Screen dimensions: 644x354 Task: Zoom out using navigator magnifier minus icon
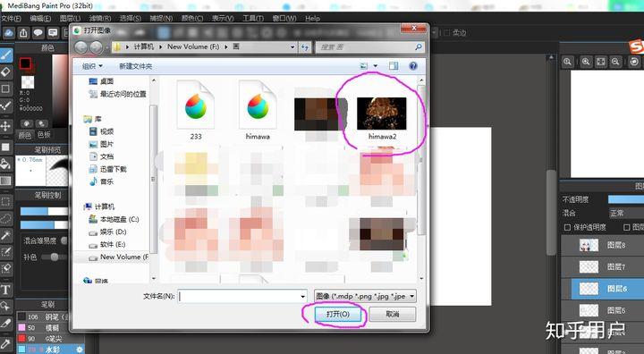615,62
